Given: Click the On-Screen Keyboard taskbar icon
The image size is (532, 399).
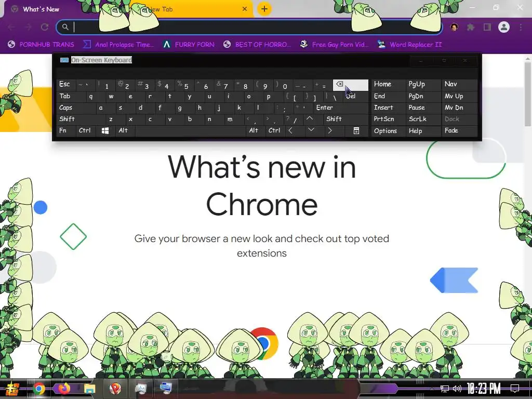Looking at the screenshot, I should tap(166, 389).
